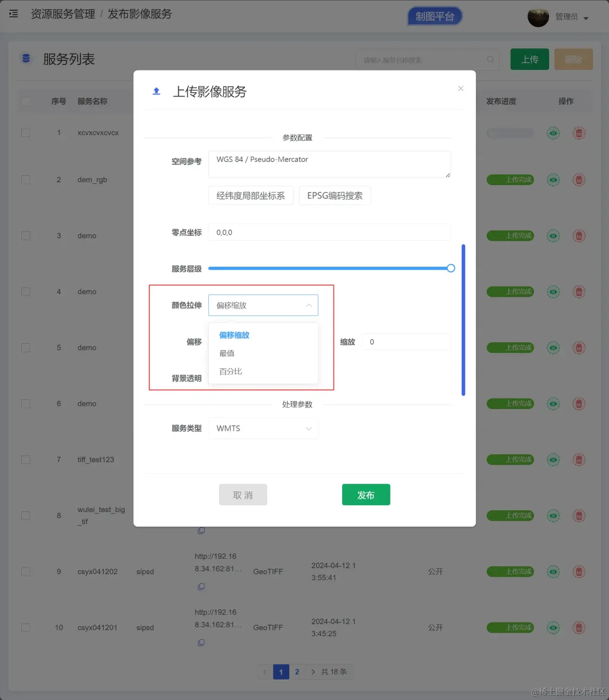Delete the xcvxcvxcvcx service with the trash icon

click(x=579, y=133)
